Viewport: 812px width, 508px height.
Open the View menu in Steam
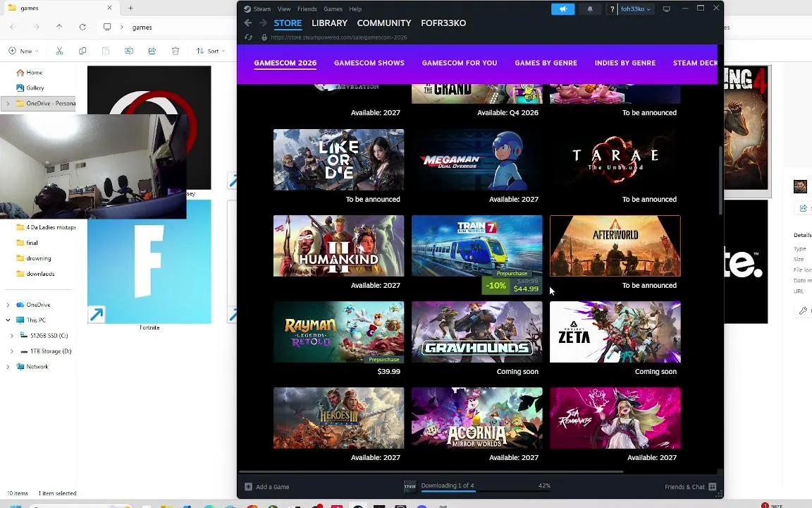coord(284,8)
